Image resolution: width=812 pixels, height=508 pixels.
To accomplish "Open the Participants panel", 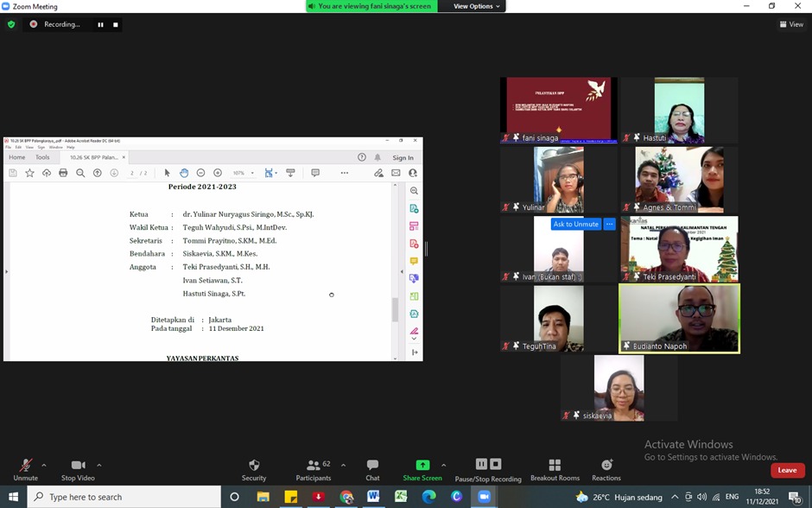I will (314, 466).
